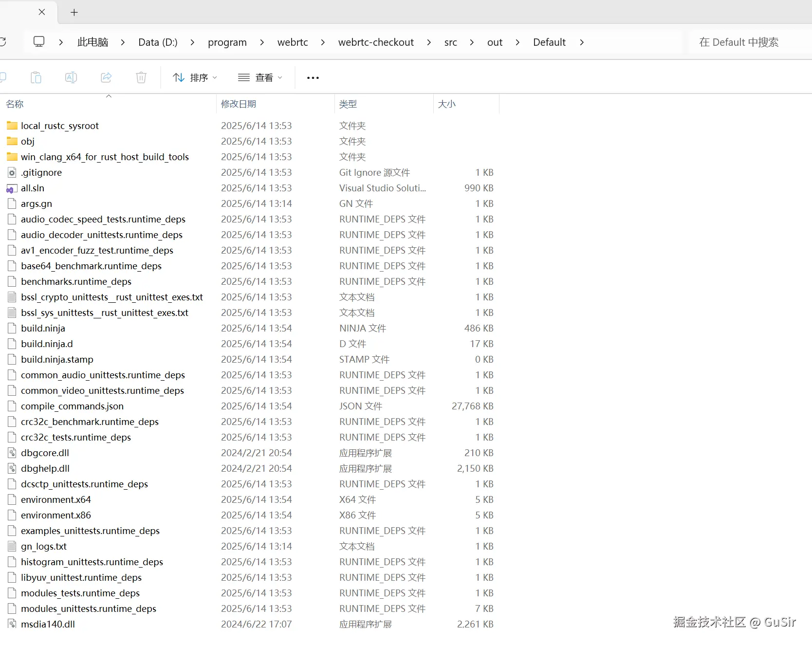This screenshot has width=812, height=645.
Task: Select audio_decoder_unittests.runtime_deps file name
Action: coord(102,235)
